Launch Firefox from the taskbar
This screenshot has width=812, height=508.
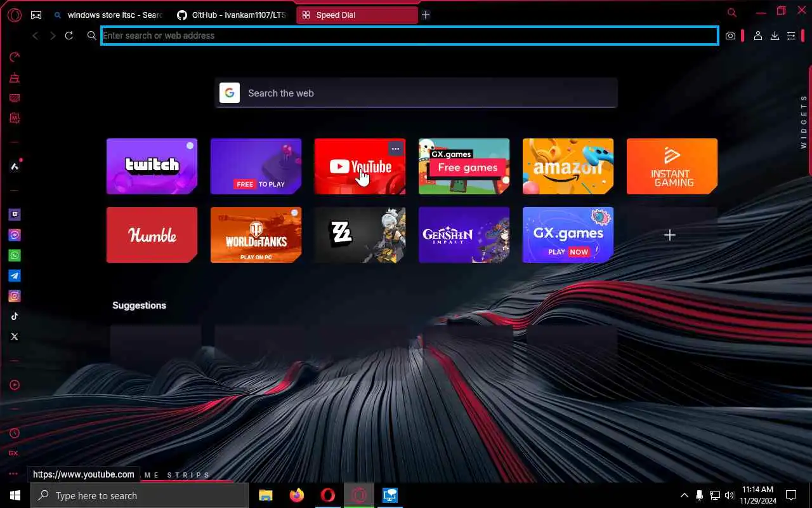coord(297,495)
